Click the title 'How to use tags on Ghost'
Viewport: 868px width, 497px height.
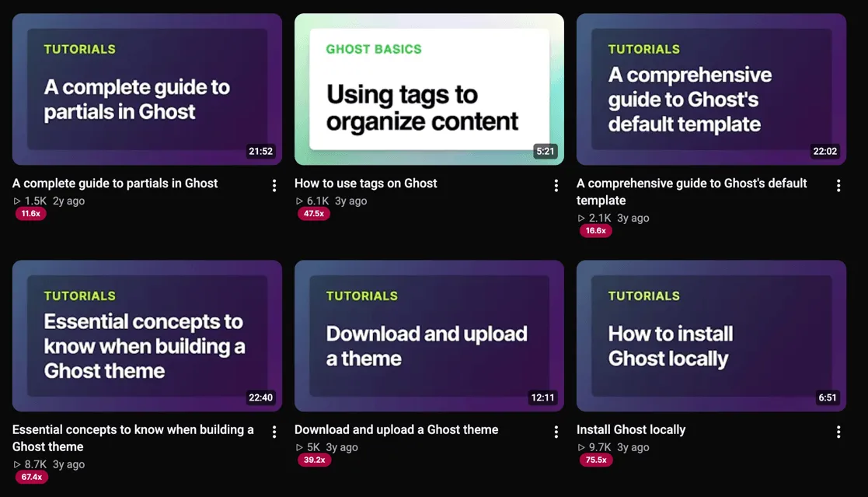(x=366, y=184)
